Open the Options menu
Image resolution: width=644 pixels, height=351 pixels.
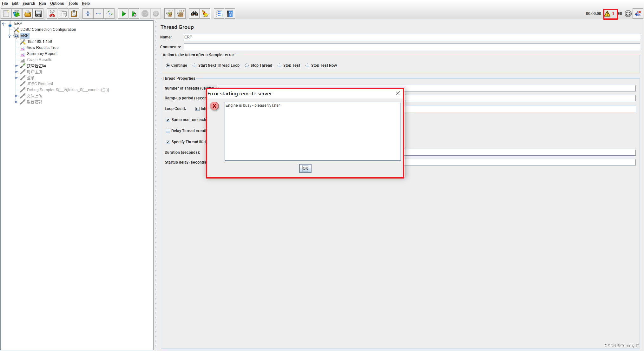pos(57,3)
